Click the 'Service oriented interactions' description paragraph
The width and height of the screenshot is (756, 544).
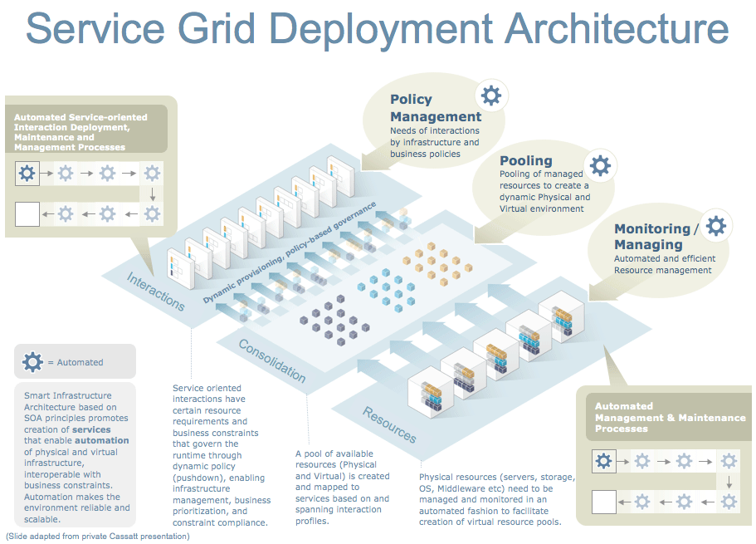[222, 455]
